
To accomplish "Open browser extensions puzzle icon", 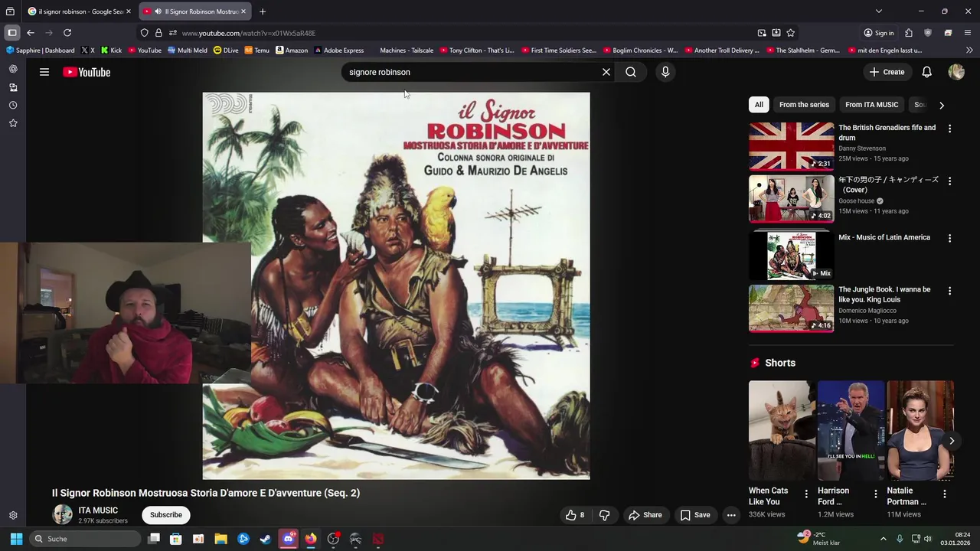I will coord(909,33).
